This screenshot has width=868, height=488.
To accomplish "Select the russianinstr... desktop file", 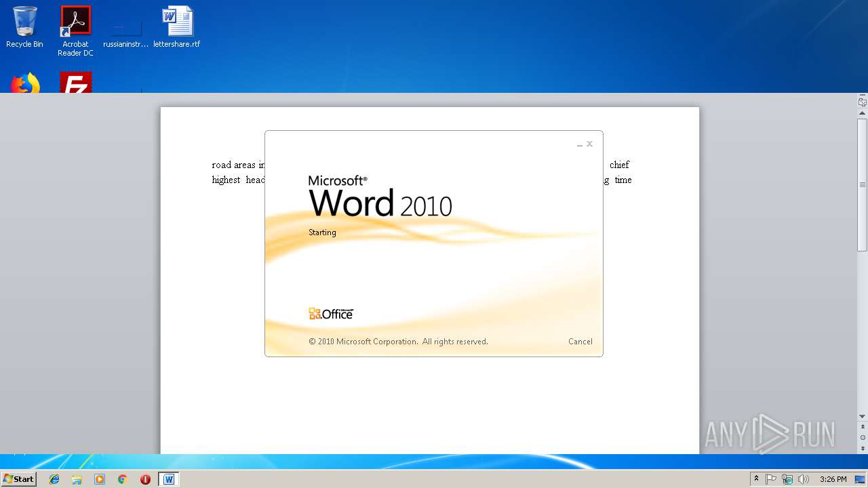I will point(126,31).
